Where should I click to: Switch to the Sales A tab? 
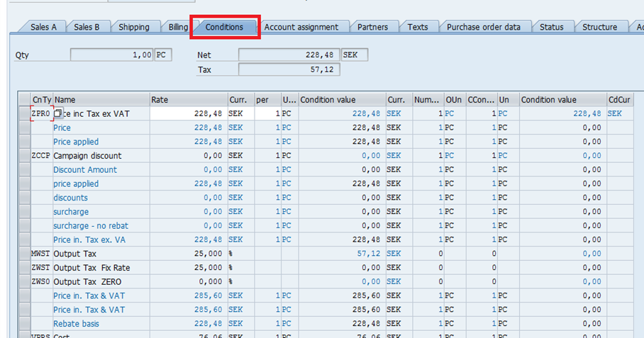click(44, 27)
